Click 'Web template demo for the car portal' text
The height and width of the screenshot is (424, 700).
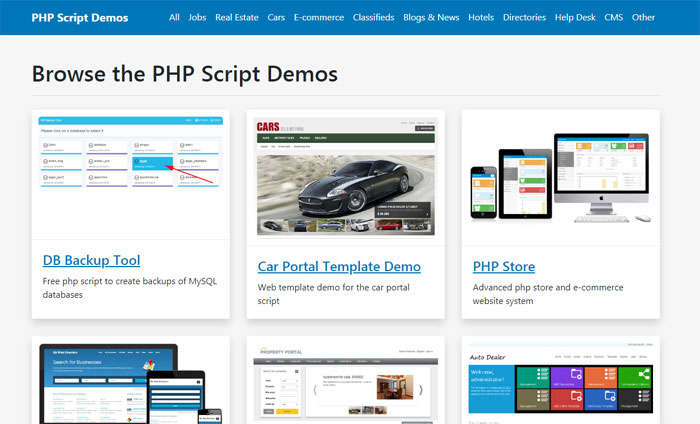(333, 294)
